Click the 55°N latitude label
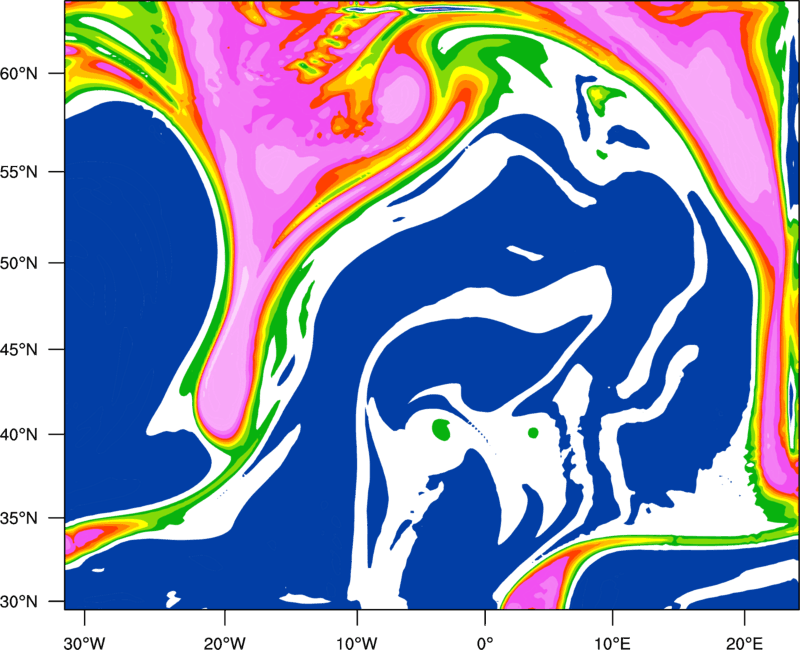This screenshot has height=650, width=800. point(19,172)
